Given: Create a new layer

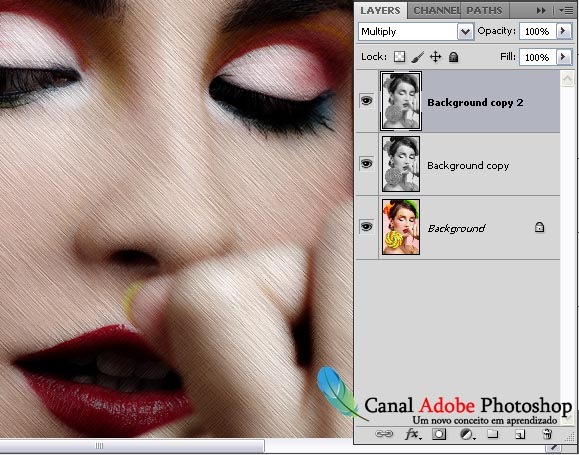Looking at the screenshot, I should [520, 434].
